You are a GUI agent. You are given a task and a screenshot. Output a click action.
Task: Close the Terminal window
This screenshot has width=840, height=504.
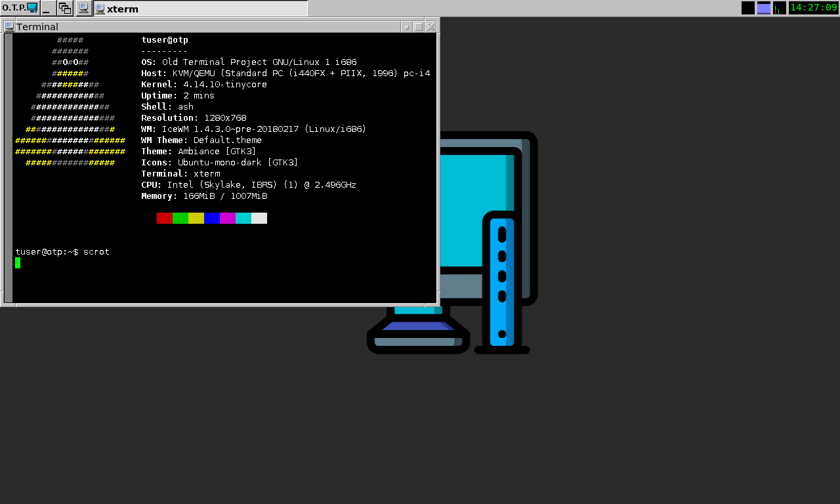click(430, 27)
